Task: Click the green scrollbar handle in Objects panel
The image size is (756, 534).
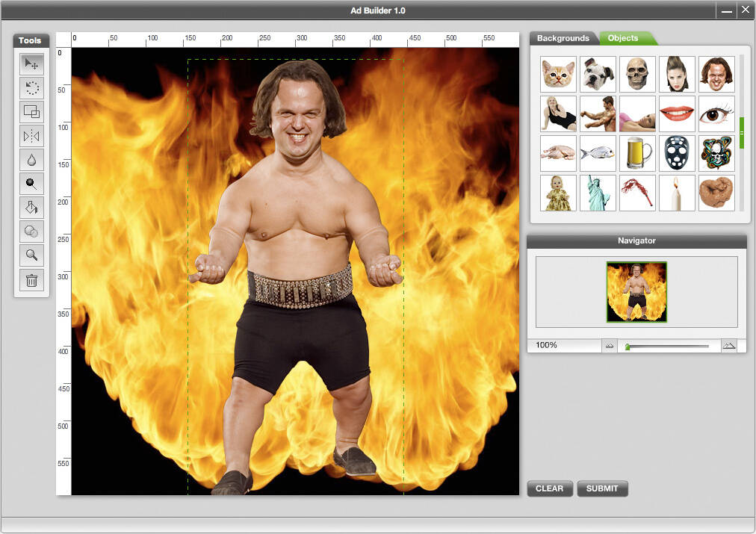Action: [742, 132]
